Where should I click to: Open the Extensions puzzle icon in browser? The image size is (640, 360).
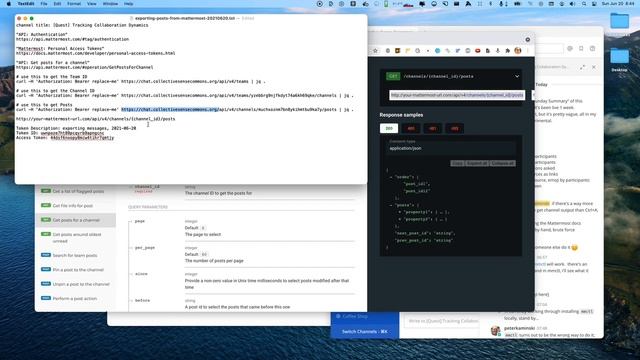(x=507, y=51)
